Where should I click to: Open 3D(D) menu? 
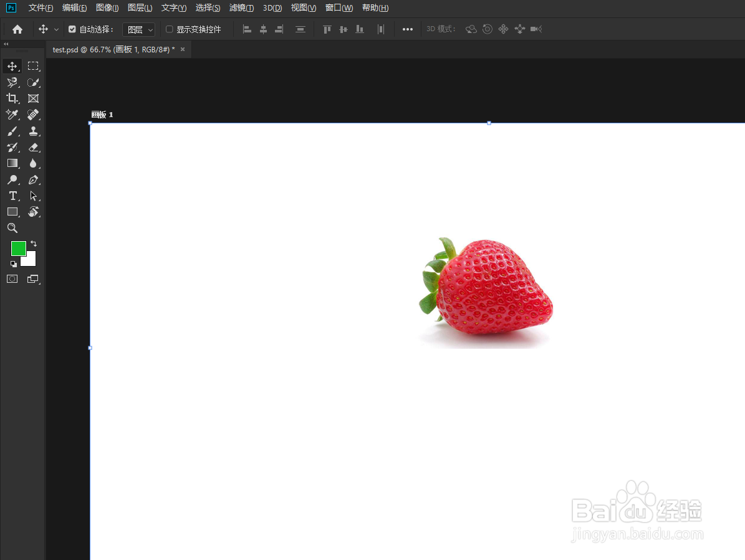[272, 7]
